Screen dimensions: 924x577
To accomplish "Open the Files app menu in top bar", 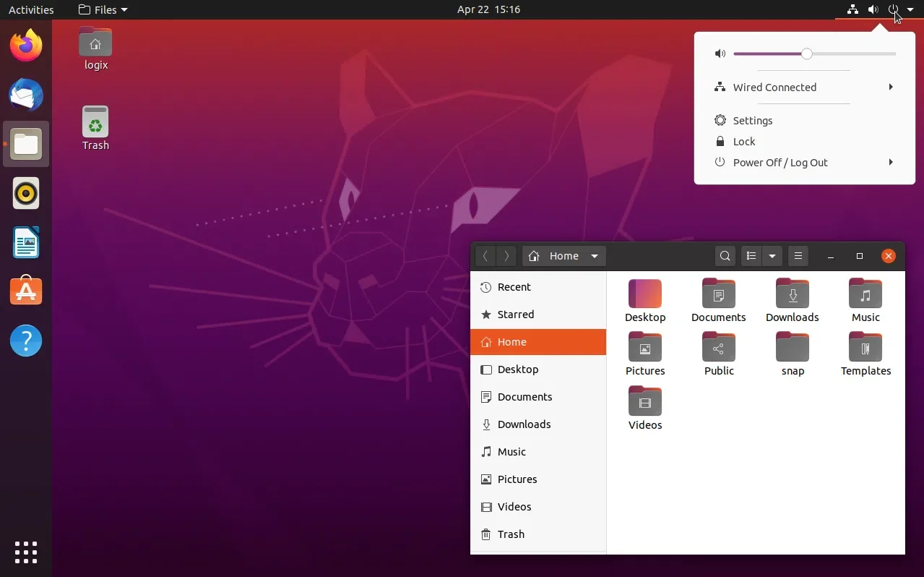I will click(x=103, y=9).
